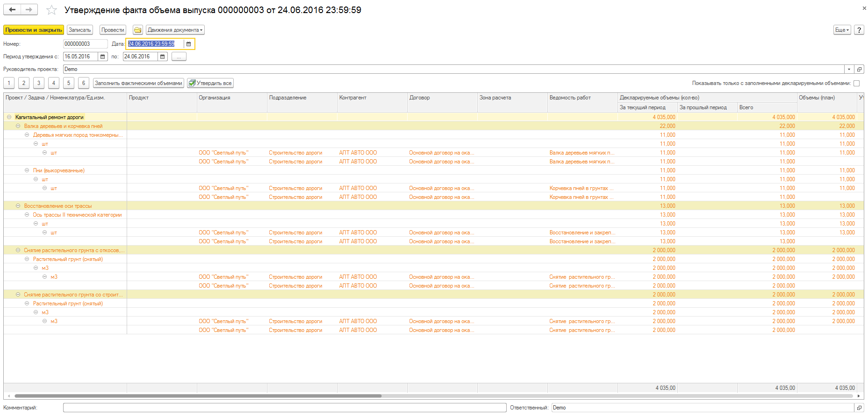868x416 pixels.
Task: Go forward with the right arrow button
Action: [x=29, y=9]
